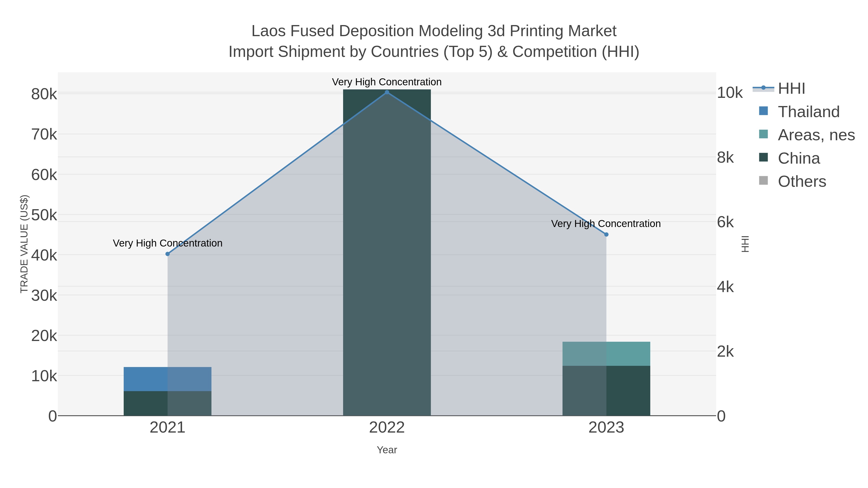Click the 20k left axis tick label
868x488 pixels.
coord(44,336)
